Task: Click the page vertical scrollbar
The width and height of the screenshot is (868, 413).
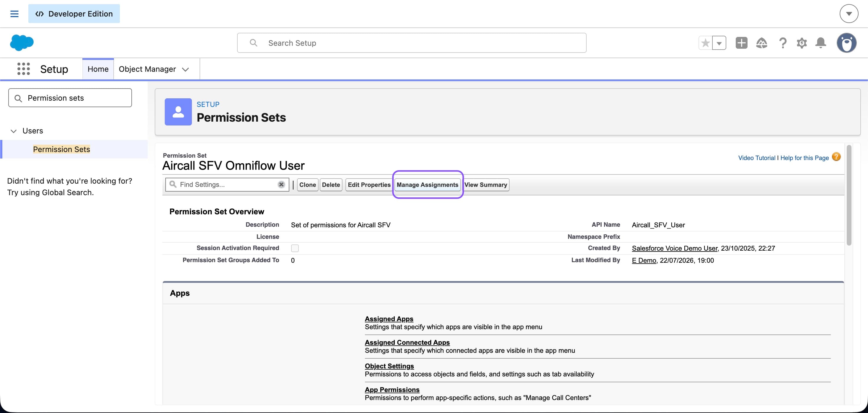Action: click(x=849, y=195)
